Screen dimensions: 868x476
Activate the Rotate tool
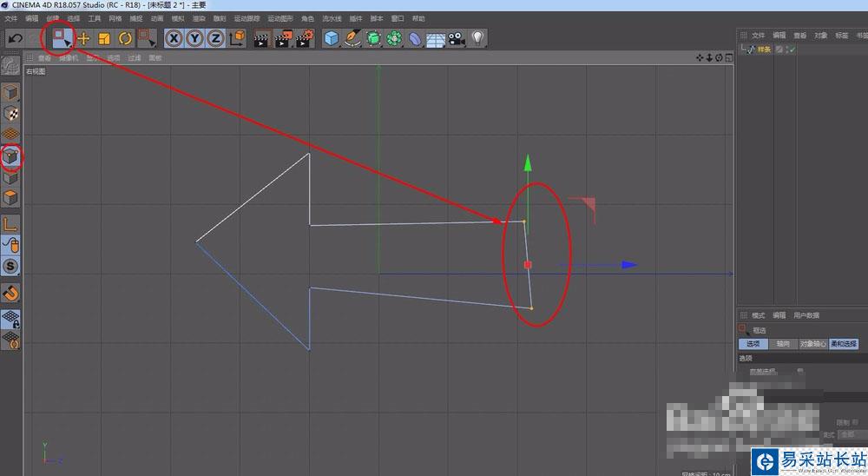[125, 38]
